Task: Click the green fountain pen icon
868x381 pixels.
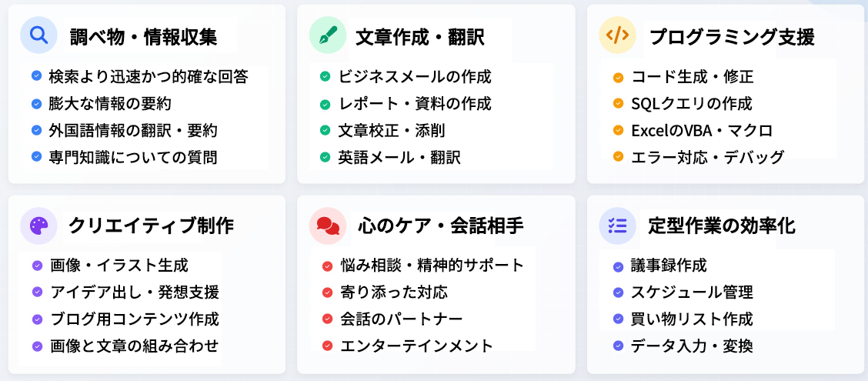Action: 327,35
